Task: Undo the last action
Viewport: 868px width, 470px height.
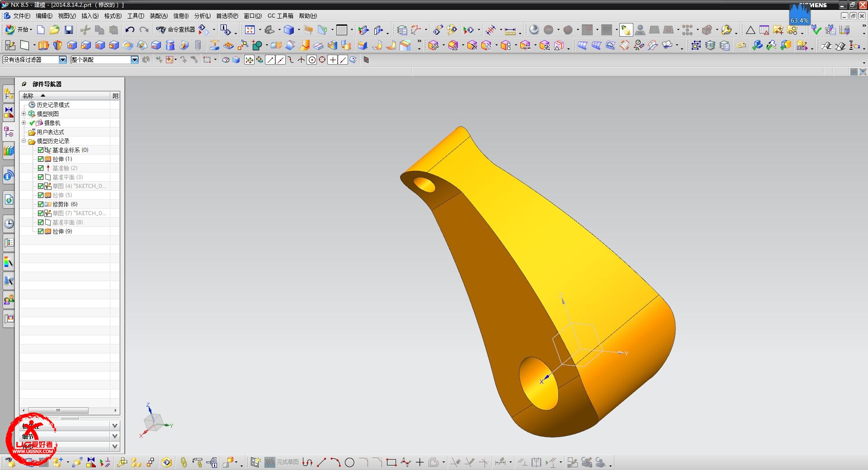Action: point(130,30)
